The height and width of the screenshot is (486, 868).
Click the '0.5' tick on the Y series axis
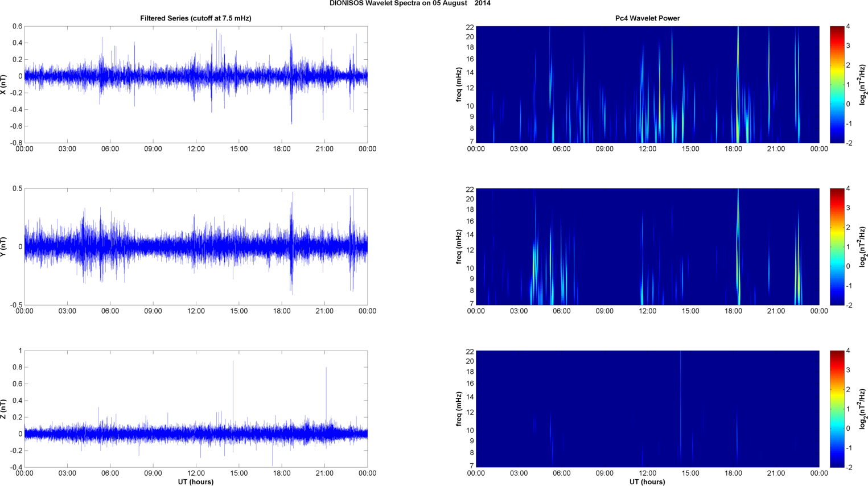pos(17,188)
